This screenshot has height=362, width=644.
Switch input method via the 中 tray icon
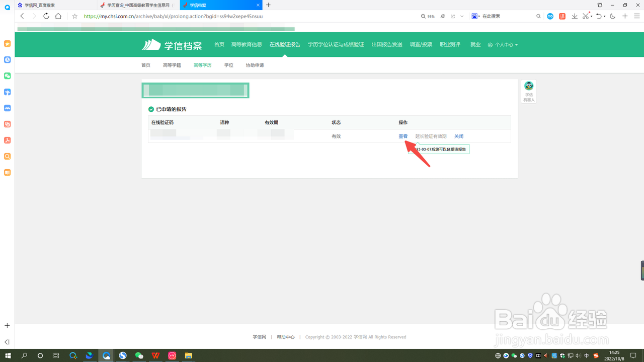[x=587, y=355]
